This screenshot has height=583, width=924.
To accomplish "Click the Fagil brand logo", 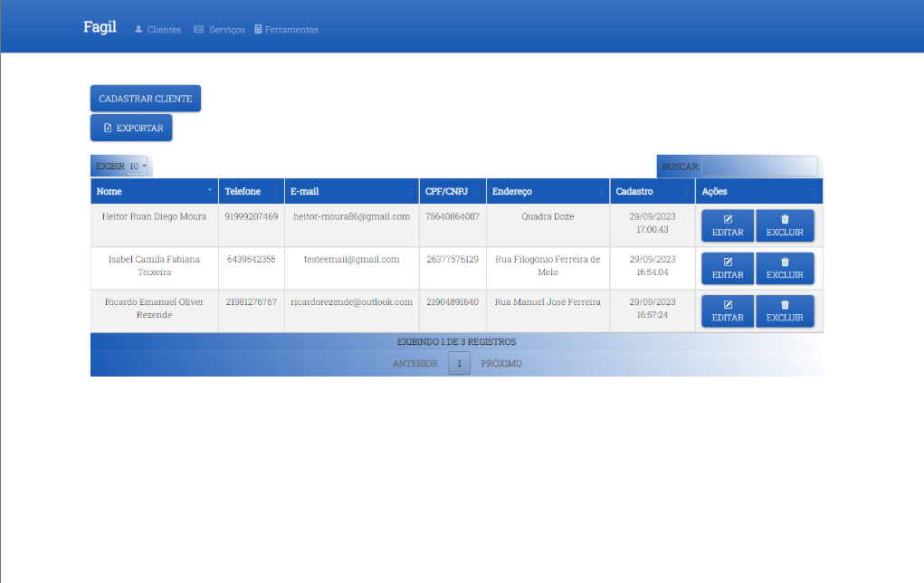I will click(100, 27).
